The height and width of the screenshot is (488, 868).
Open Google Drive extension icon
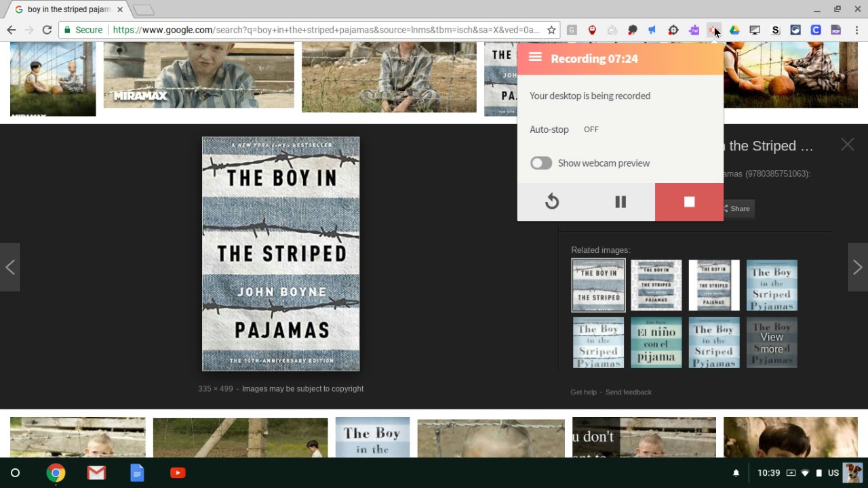tap(734, 30)
